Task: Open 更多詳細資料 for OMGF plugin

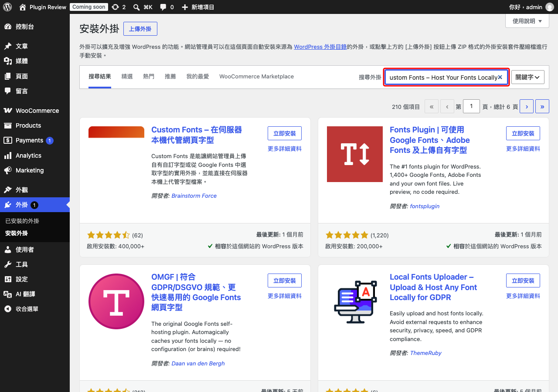Action: 285,296
